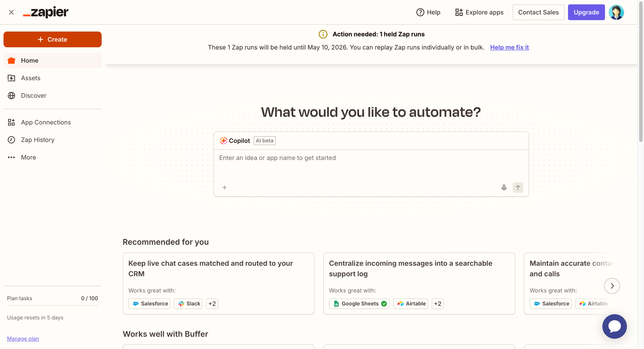Click the orange Create button
Screen dimensions: 644x349
tap(52, 40)
